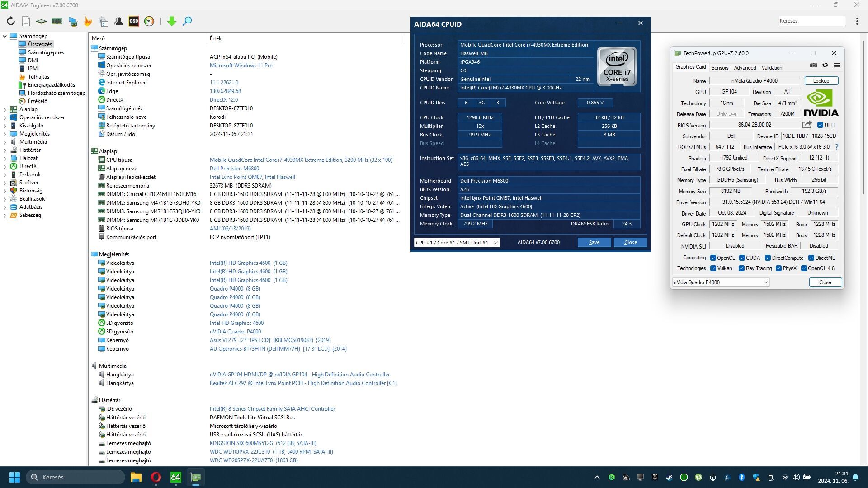868x488 pixels.
Task: Expand the Operációs rendszer tree node
Action: [5, 117]
